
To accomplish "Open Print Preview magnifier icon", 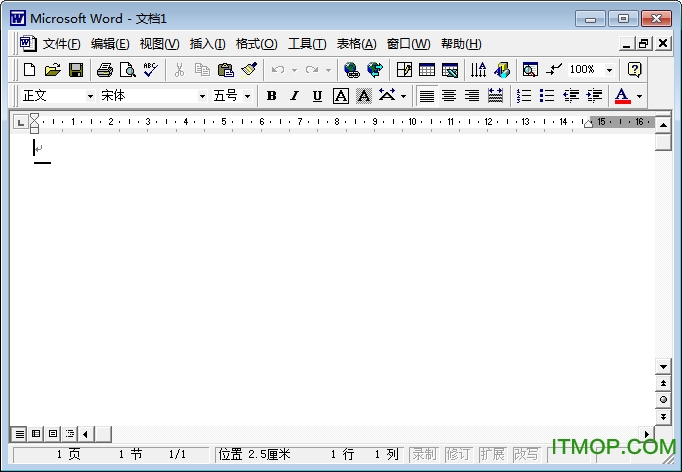I will [127, 70].
